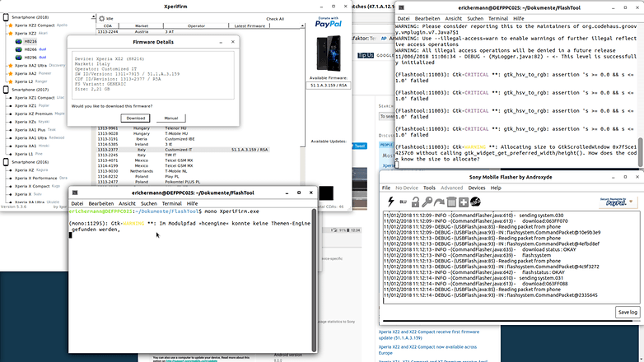Click Xperia XZ2 phone thumbnail image
This screenshot has height=362, width=644.
tap(328, 53)
